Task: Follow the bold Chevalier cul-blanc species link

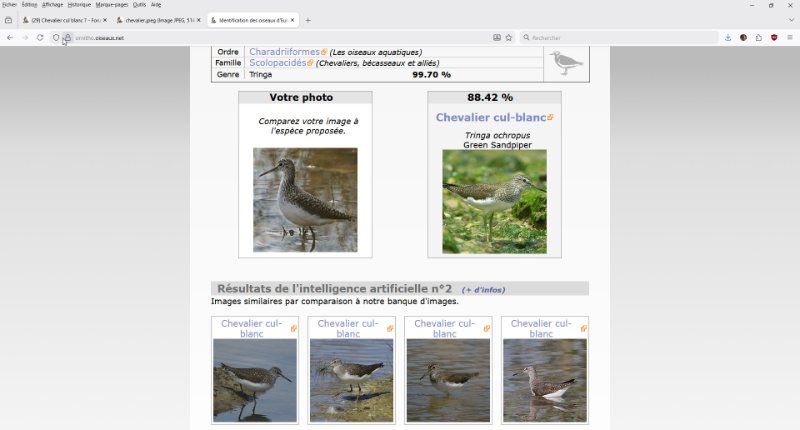Action: [490, 118]
